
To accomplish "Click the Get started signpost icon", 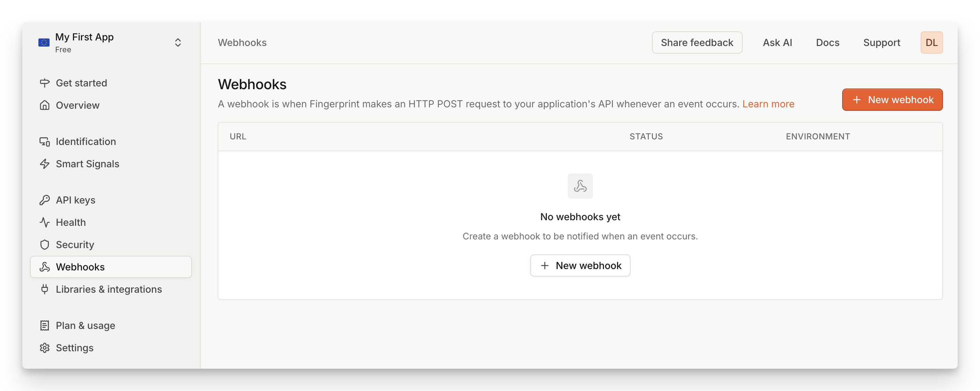I will tap(45, 83).
